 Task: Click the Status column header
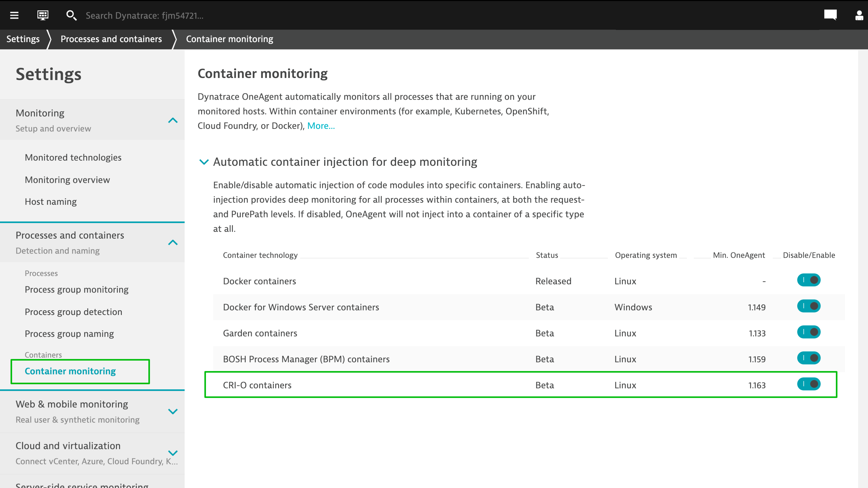click(x=547, y=255)
